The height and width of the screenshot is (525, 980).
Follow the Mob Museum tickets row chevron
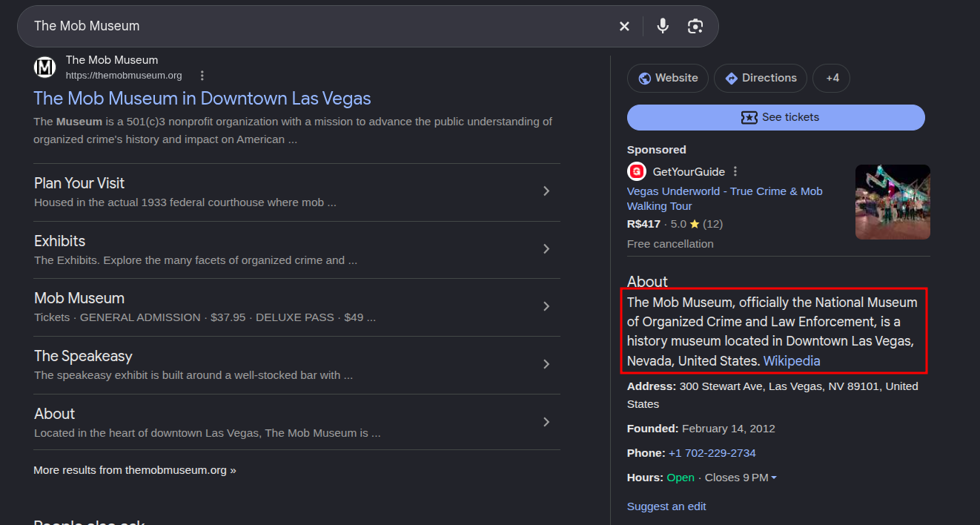click(546, 306)
